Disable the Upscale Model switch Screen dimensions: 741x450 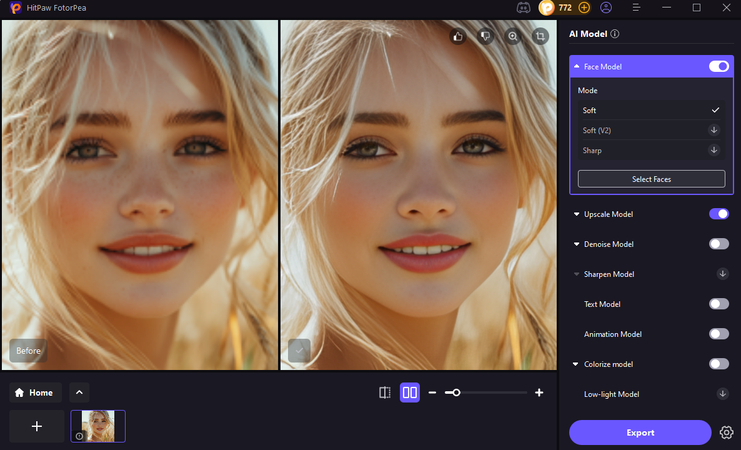pyautogui.click(x=719, y=214)
